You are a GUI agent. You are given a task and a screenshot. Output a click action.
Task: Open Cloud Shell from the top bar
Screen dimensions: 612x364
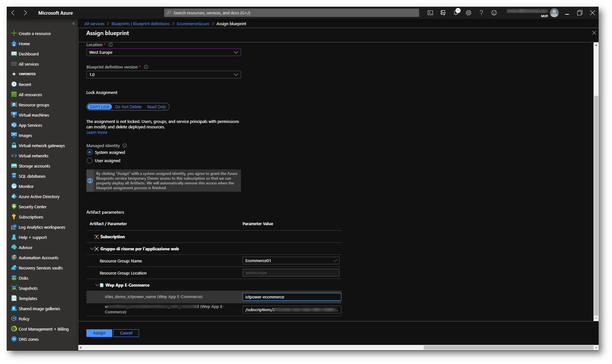pyautogui.click(x=430, y=13)
